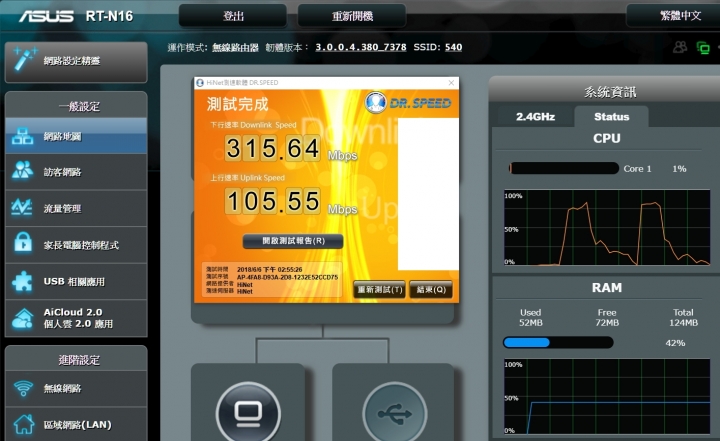Select AiCloud 2.0 個人雲 2.0 應用 in the sidebar

(76, 318)
